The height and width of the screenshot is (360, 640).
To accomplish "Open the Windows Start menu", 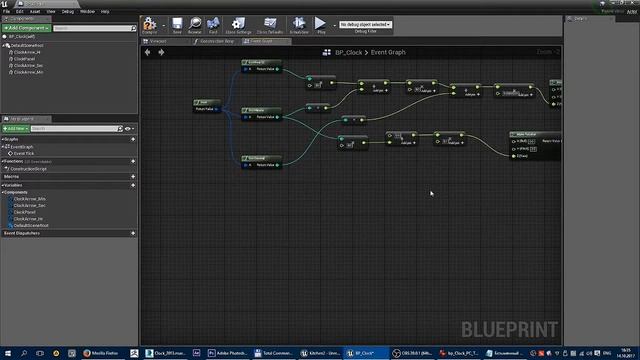I will click(x=7, y=353).
